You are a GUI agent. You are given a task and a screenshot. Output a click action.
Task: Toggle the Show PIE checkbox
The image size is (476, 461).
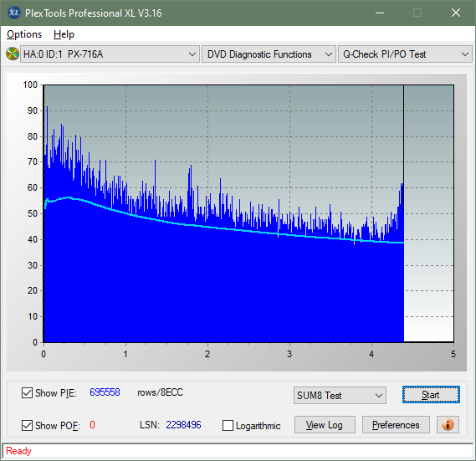click(x=27, y=392)
